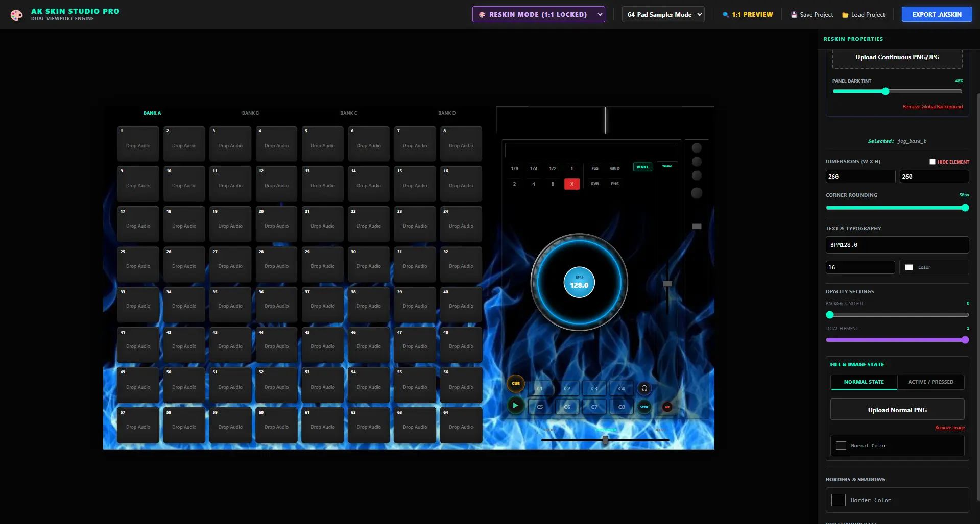Screen dimensions: 980x524
Task: Trigger hot cue pad C4
Action: (622, 389)
